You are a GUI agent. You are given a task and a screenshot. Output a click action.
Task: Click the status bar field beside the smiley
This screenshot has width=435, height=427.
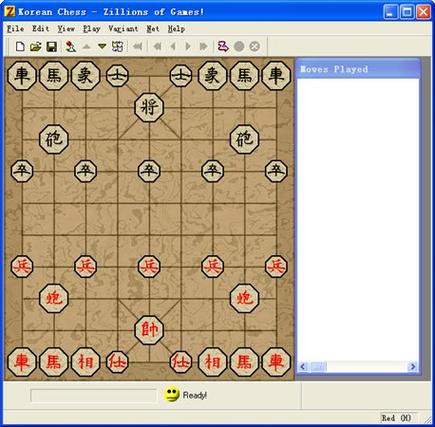(x=93, y=395)
